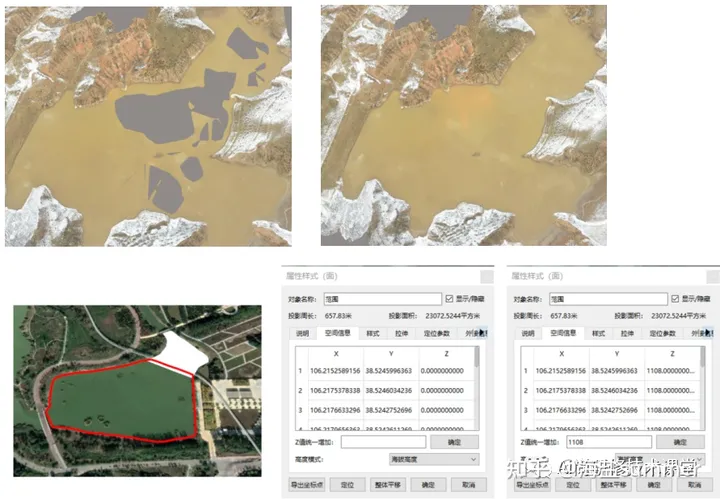Close the right 属性样式 dialog
720x499 pixels.
tap(713, 276)
